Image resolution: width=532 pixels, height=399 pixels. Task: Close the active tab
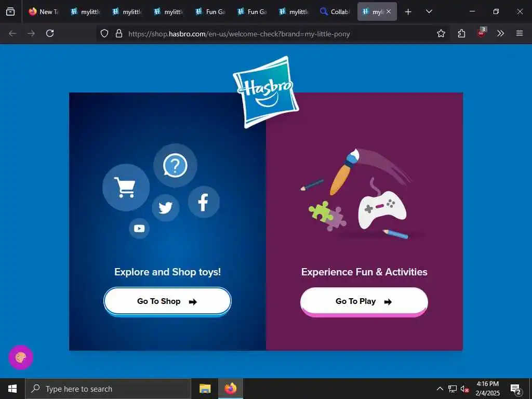389,11
